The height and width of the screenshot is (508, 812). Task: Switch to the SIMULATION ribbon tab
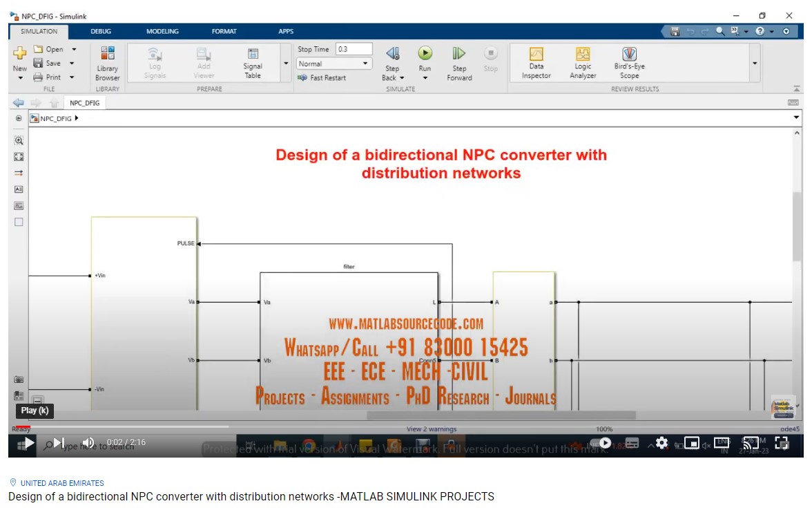click(x=39, y=31)
